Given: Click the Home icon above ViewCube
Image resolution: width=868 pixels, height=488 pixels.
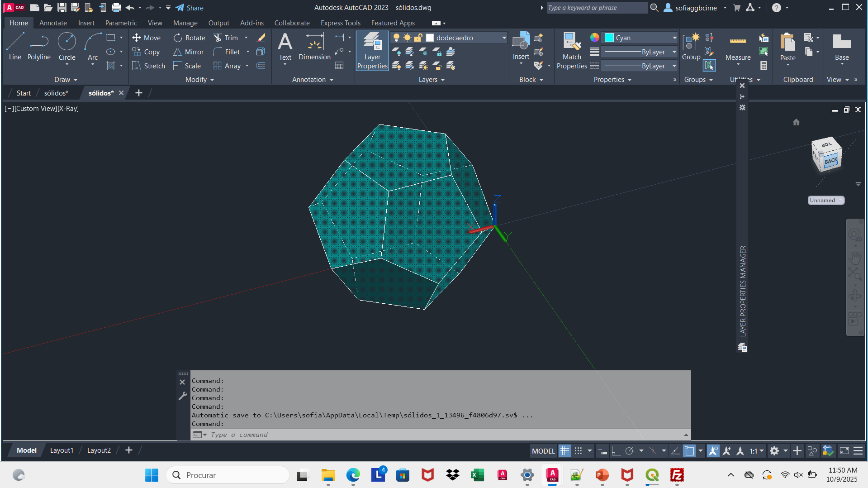Looking at the screenshot, I should (796, 122).
